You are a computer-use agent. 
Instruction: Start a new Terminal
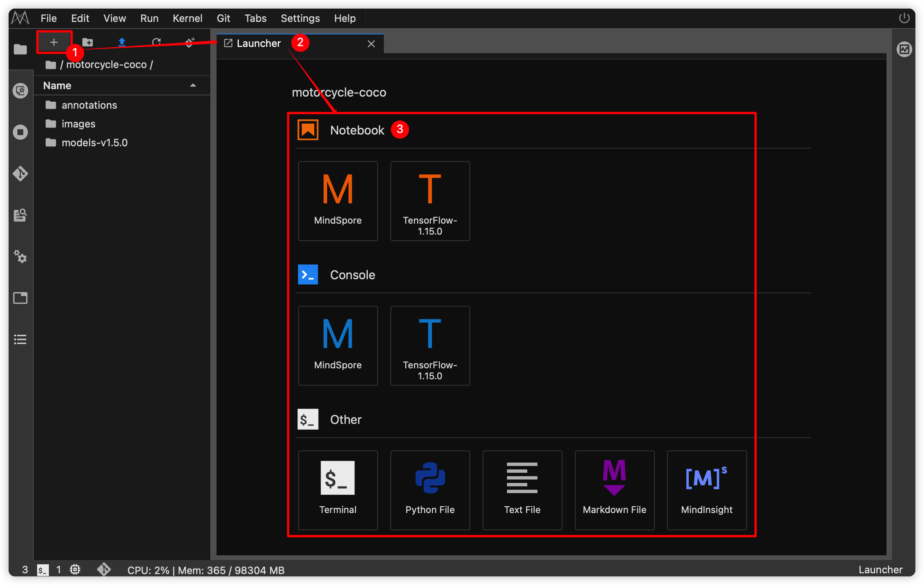(338, 490)
